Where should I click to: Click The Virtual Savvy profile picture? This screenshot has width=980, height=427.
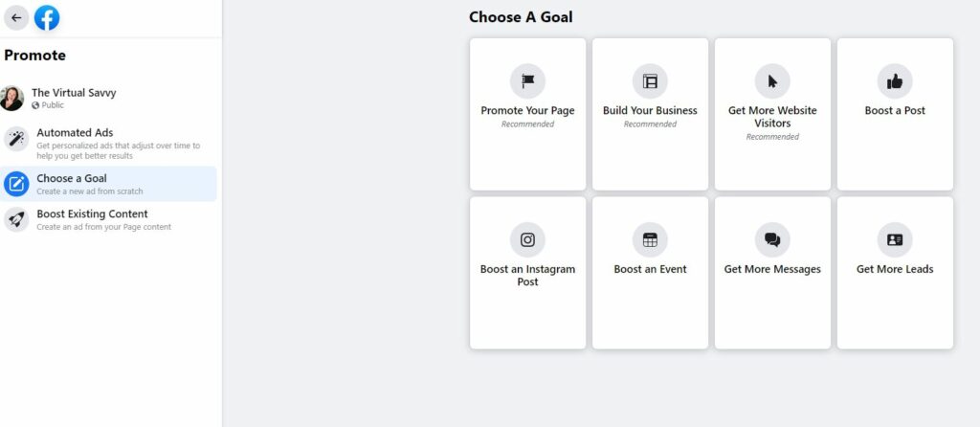point(11,99)
